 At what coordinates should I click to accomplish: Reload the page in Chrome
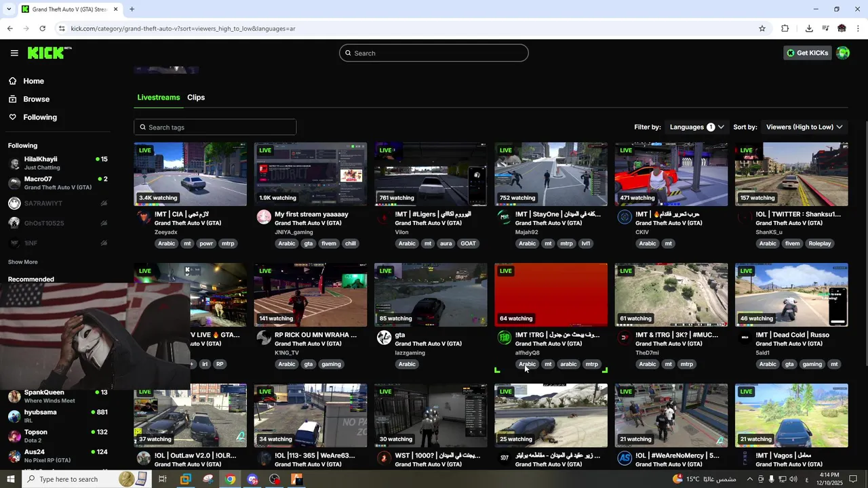coord(43,28)
